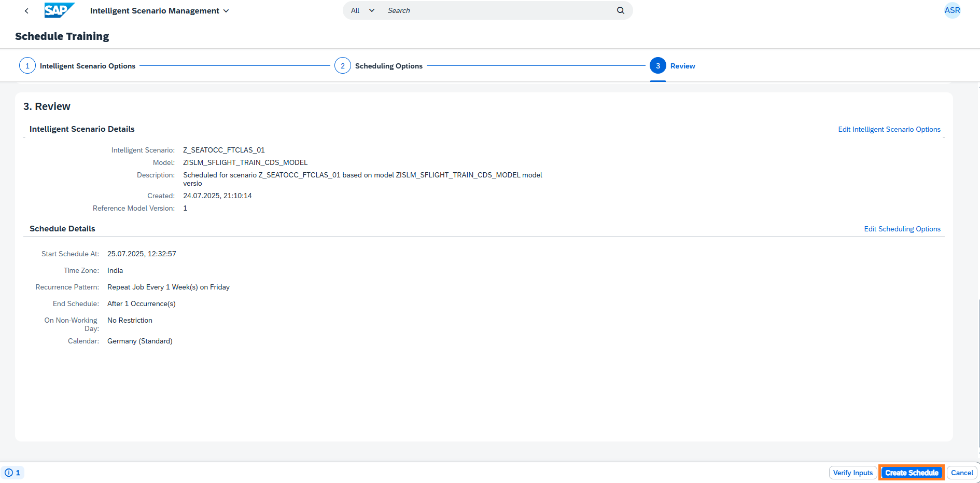Click the back navigation arrow
This screenshot has height=483, width=980.
(x=26, y=11)
